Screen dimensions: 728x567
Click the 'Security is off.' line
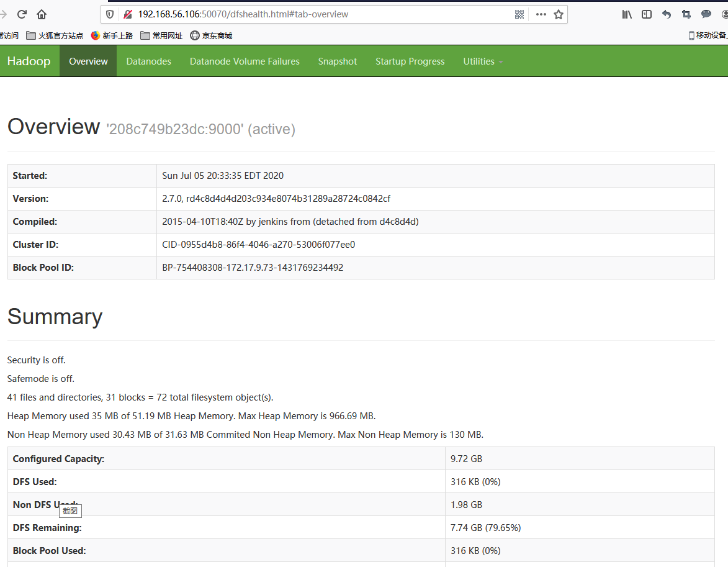click(x=36, y=360)
